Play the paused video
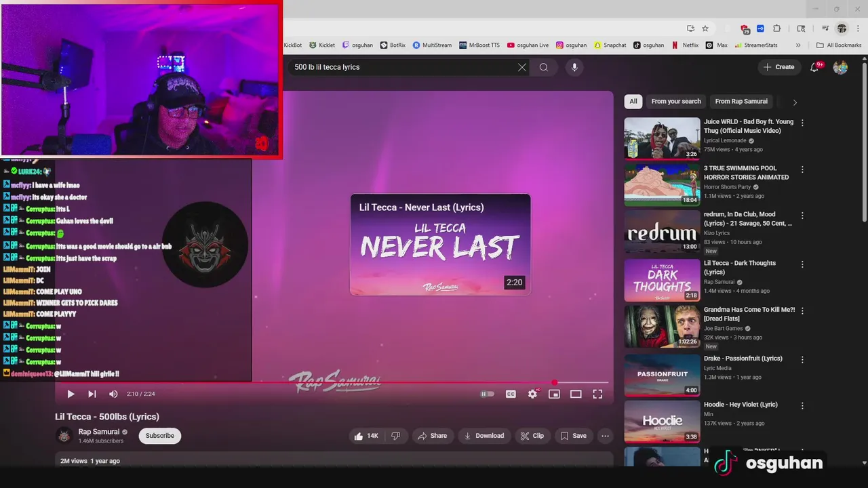868x488 pixels. 71,394
